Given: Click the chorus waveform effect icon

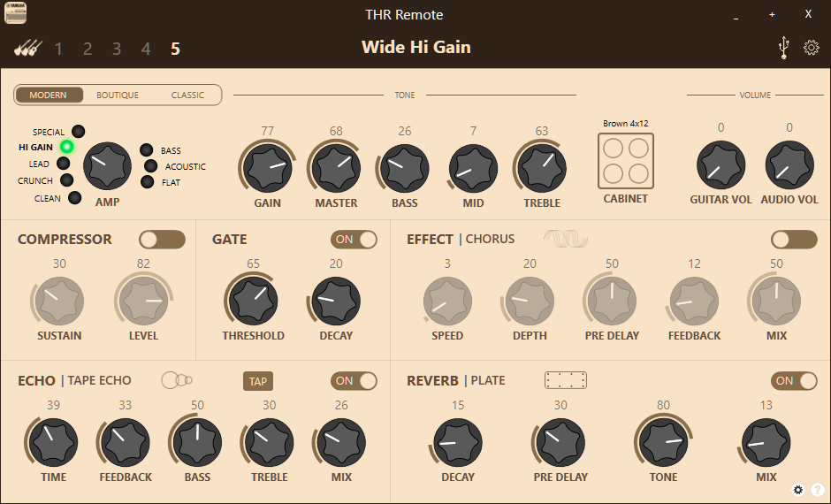Looking at the screenshot, I should [x=566, y=239].
